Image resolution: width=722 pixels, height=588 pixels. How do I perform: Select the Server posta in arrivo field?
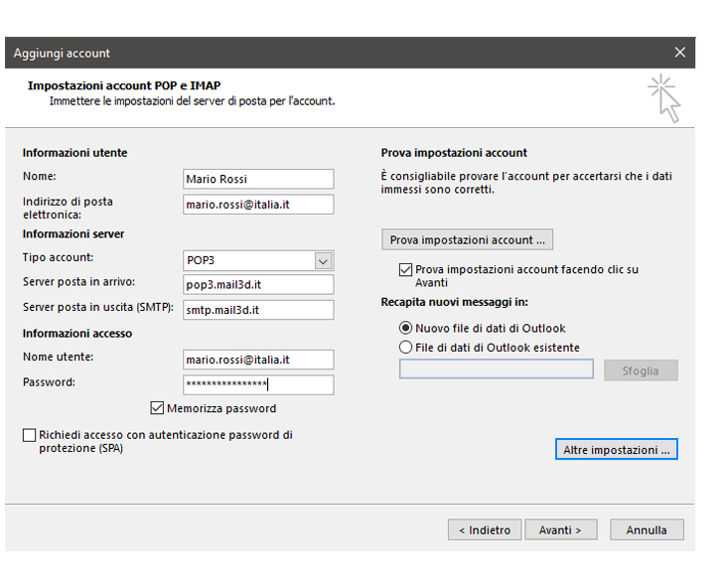coord(258,285)
